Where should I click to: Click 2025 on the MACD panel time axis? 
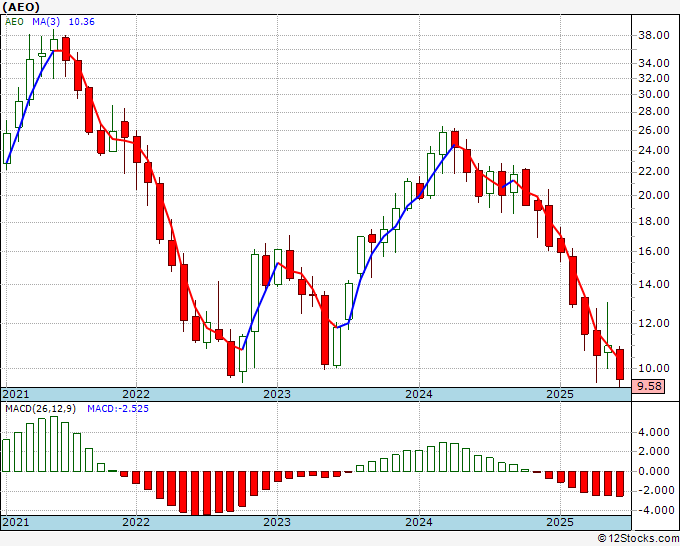(x=560, y=522)
